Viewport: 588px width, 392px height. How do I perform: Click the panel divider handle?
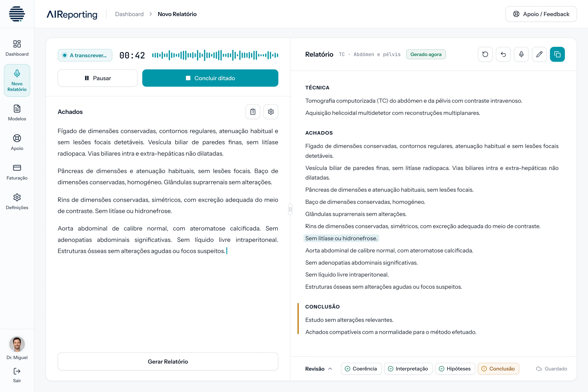coord(290,209)
